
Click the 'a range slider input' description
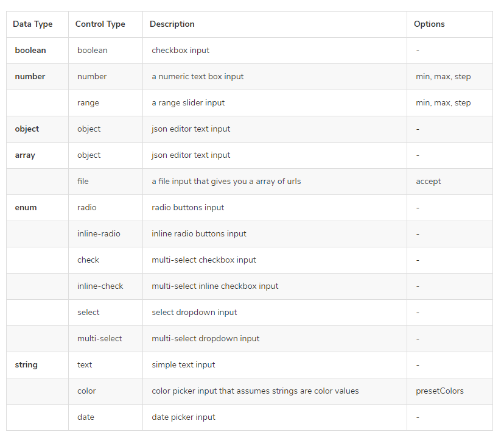(x=188, y=103)
